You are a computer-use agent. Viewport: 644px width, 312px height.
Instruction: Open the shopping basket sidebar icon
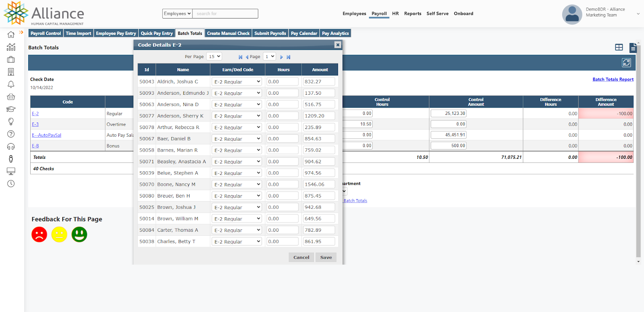click(x=11, y=97)
